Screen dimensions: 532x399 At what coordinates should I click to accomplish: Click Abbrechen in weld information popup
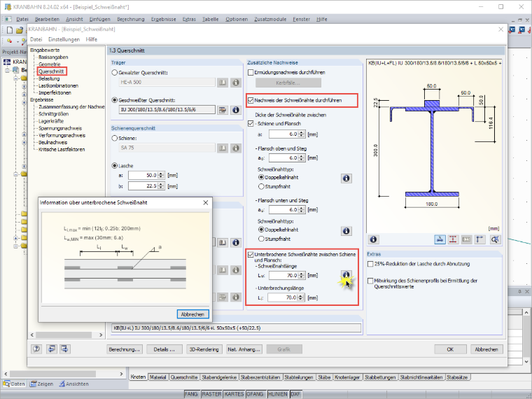pos(192,314)
